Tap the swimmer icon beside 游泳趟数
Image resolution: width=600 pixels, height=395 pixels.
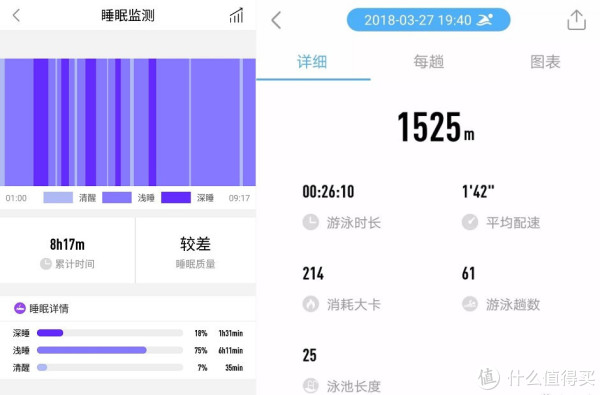click(470, 304)
